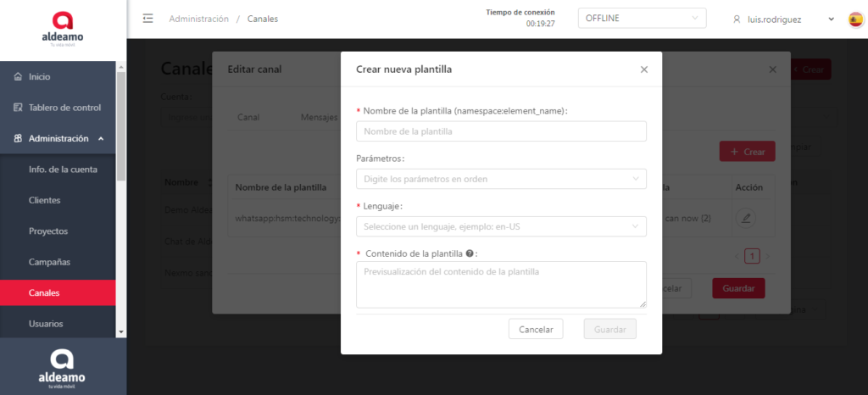The image size is (868, 395).
Task: Open the OFFLINE connection status dropdown
Action: [641, 19]
